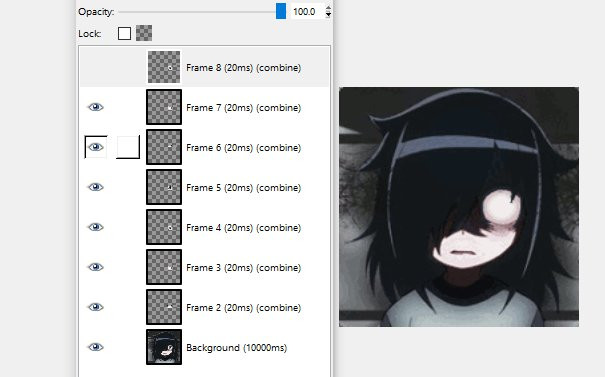Click the opacity value field showing 100.0

point(307,12)
